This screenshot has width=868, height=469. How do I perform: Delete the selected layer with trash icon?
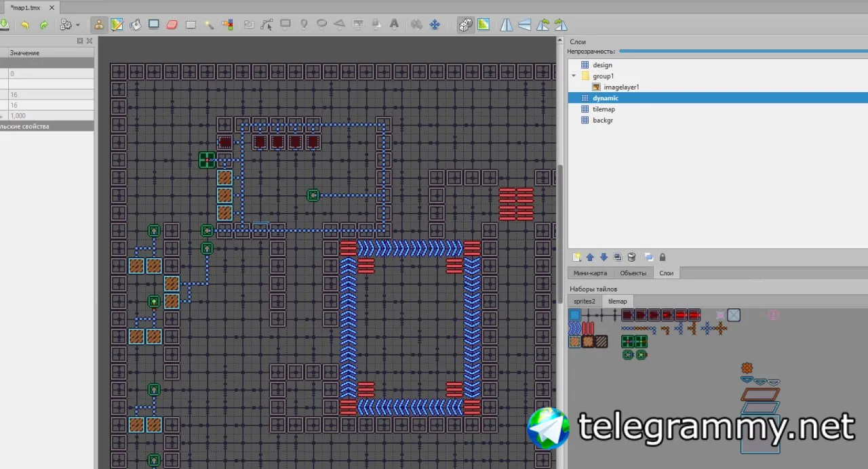(x=631, y=258)
